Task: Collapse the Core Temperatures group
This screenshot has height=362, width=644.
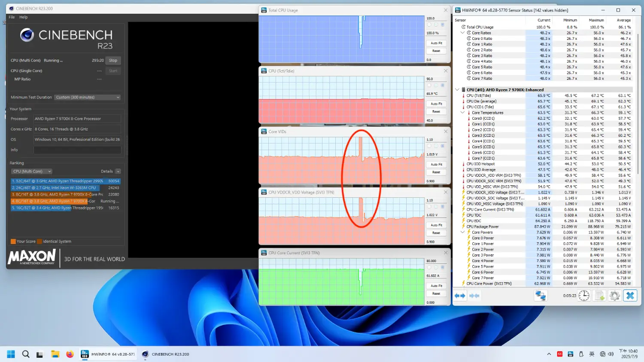Action: pos(462,113)
